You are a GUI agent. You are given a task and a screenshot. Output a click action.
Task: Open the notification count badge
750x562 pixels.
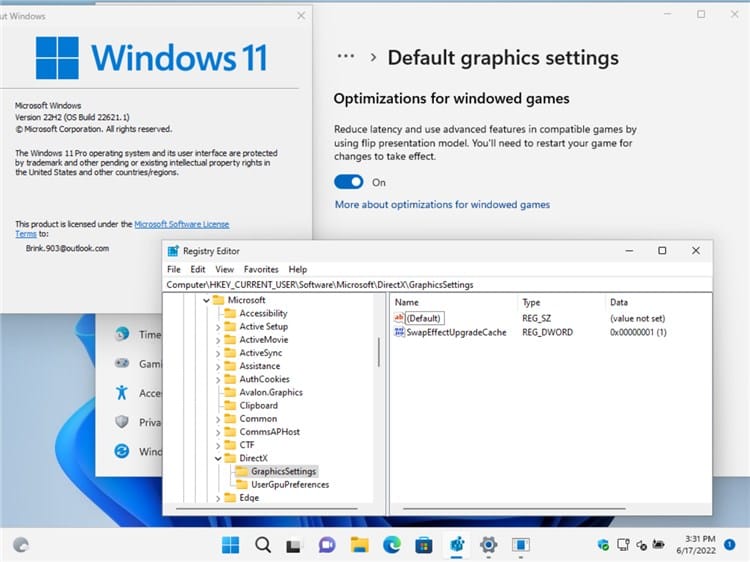[729, 544]
